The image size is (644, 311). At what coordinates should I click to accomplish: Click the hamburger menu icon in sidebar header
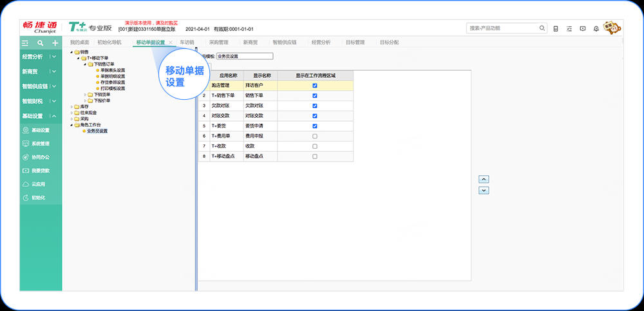coord(25,42)
